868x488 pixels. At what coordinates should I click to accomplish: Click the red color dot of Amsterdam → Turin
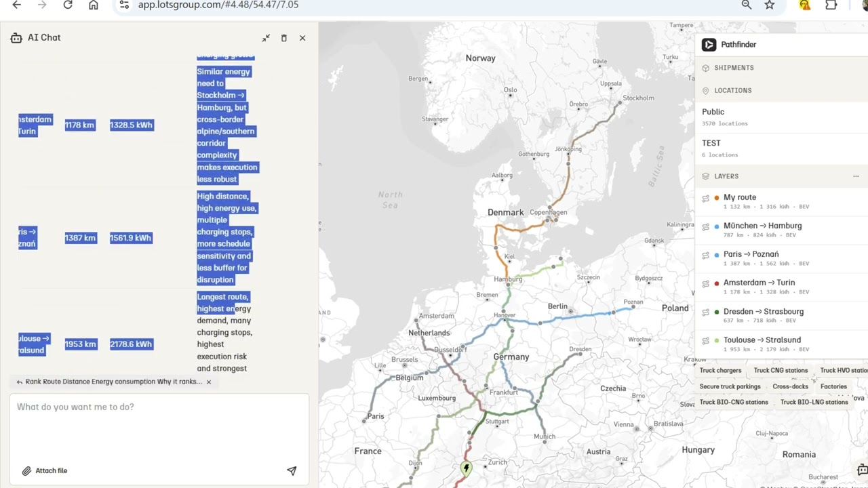coord(717,283)
